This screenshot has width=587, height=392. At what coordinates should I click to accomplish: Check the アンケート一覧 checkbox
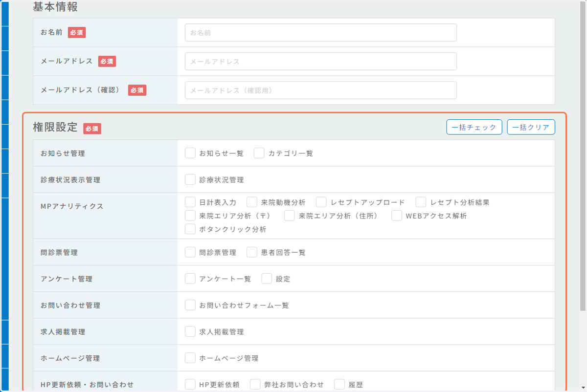[x=190, y=279]
